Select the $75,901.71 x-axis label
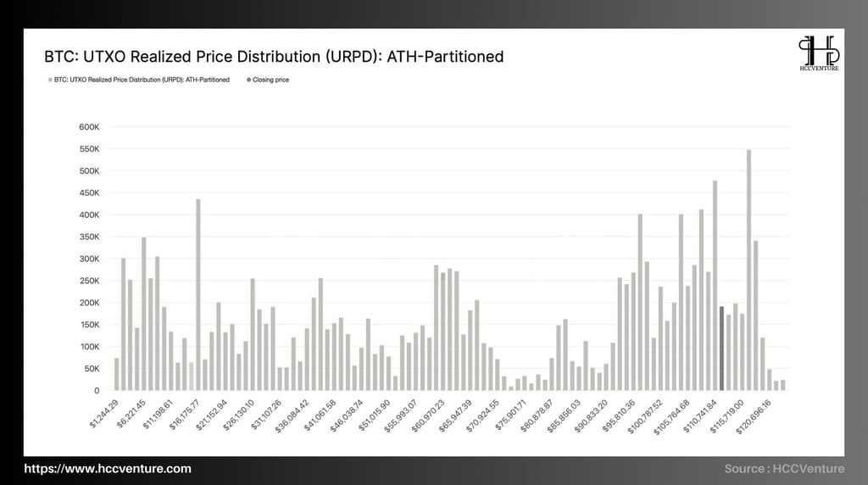 click(510, 415)
